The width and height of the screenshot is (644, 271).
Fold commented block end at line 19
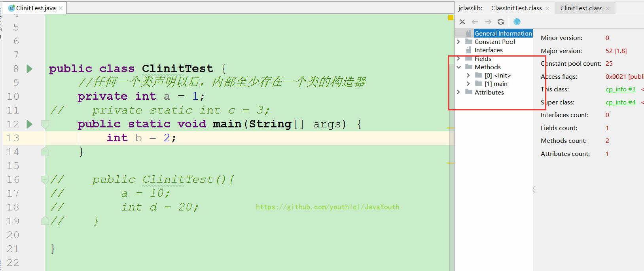tap(45, 221)
